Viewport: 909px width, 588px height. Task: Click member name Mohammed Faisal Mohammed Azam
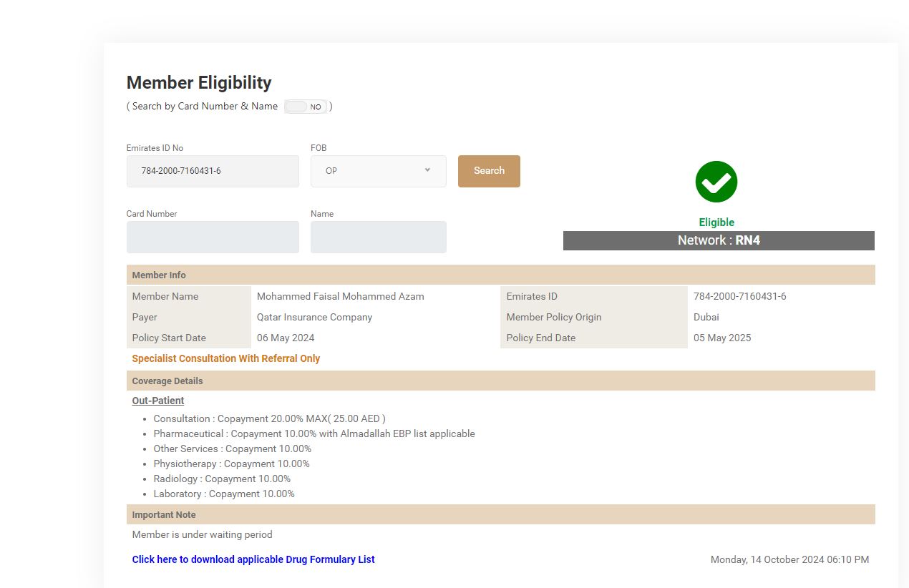(340, 296)
